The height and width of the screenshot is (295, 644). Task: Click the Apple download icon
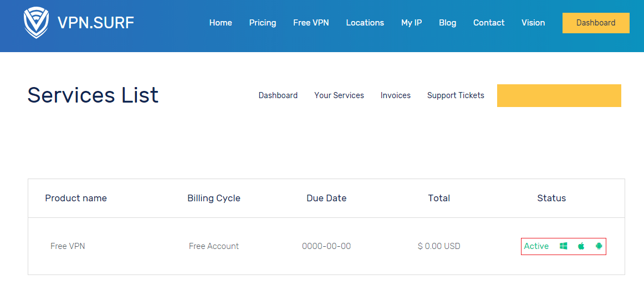(581, 246)
